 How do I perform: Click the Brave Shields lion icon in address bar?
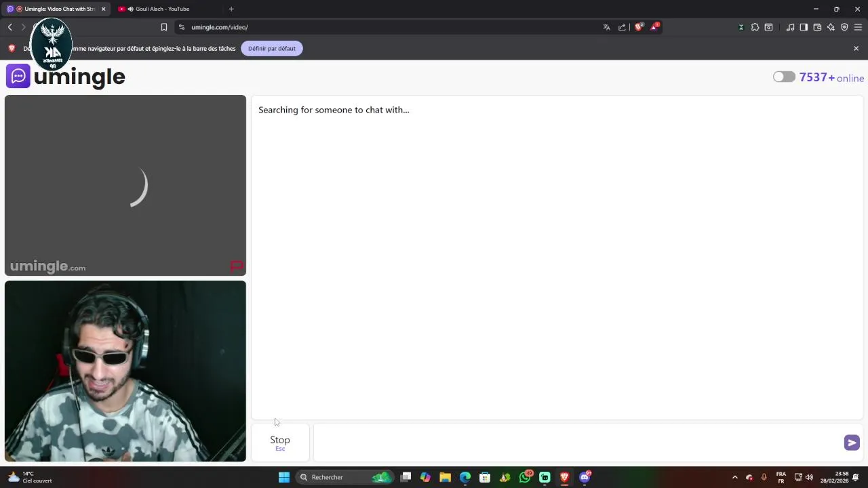tap(638, 27)
